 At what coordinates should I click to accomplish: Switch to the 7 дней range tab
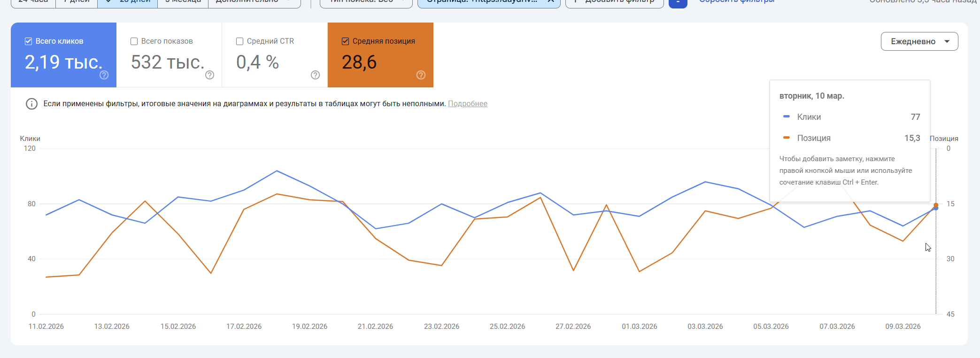76,2
